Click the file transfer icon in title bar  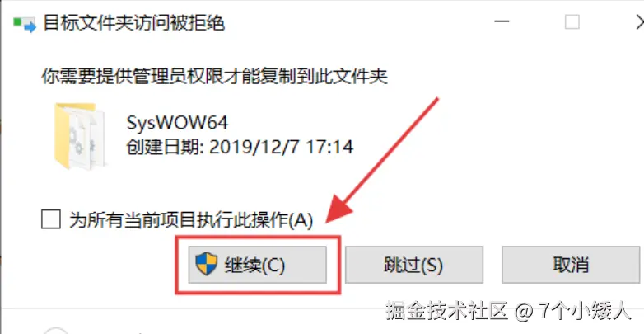[x=25, y=23]
